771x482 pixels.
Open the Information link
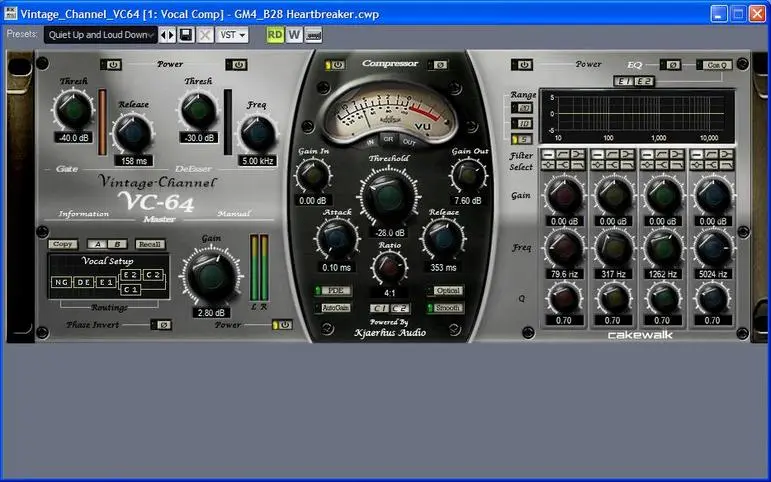point(84,213)
